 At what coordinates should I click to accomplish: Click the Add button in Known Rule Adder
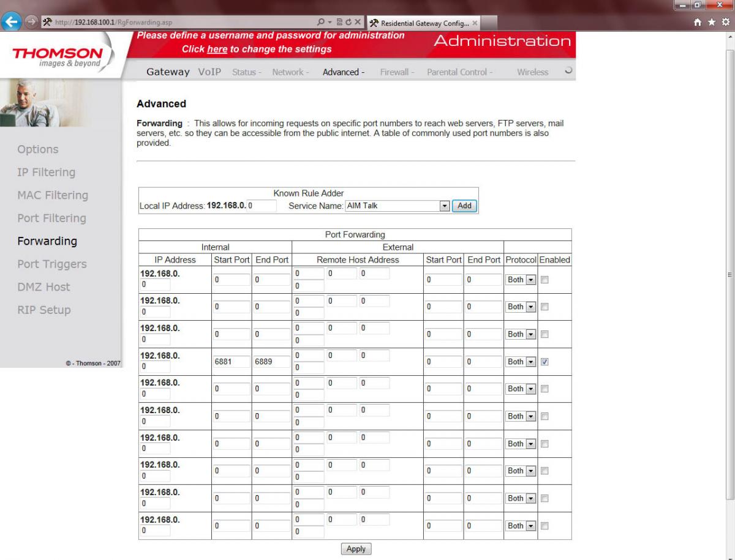click(x=465, y=206)
